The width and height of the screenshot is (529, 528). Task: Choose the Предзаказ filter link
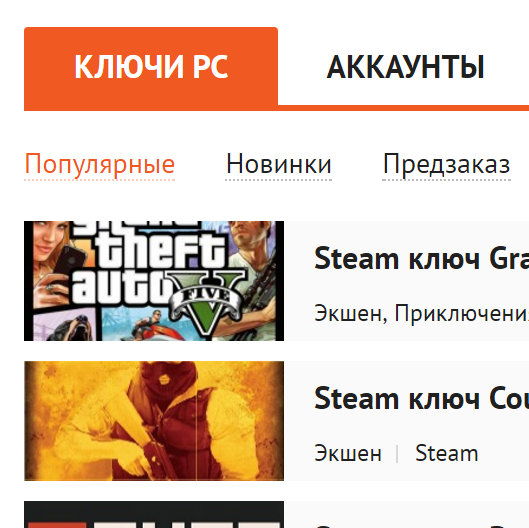pos(446,164)
